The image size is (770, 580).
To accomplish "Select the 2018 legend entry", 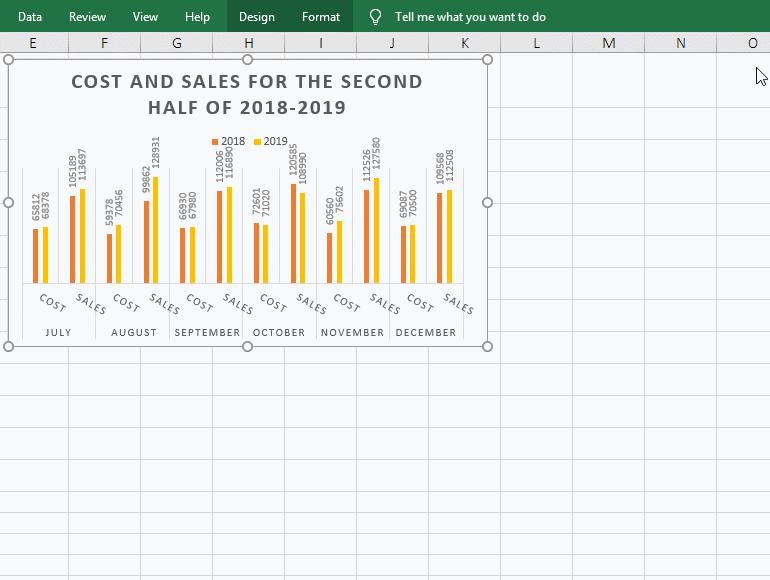I will point(228,141).
